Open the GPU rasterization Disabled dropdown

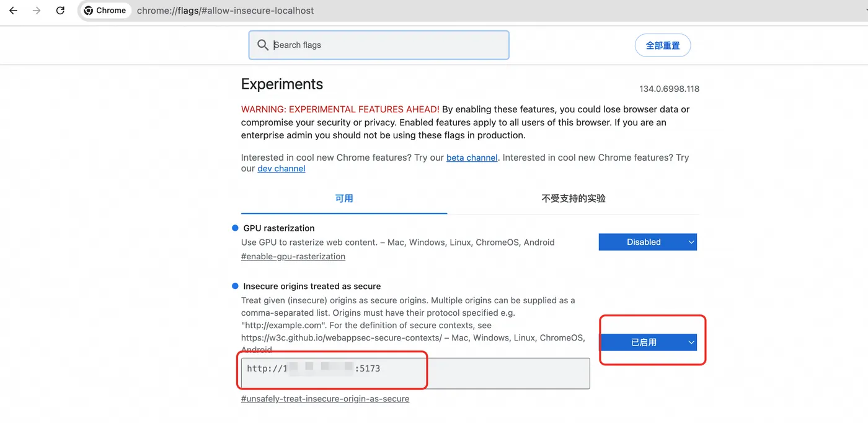point(647,242)
